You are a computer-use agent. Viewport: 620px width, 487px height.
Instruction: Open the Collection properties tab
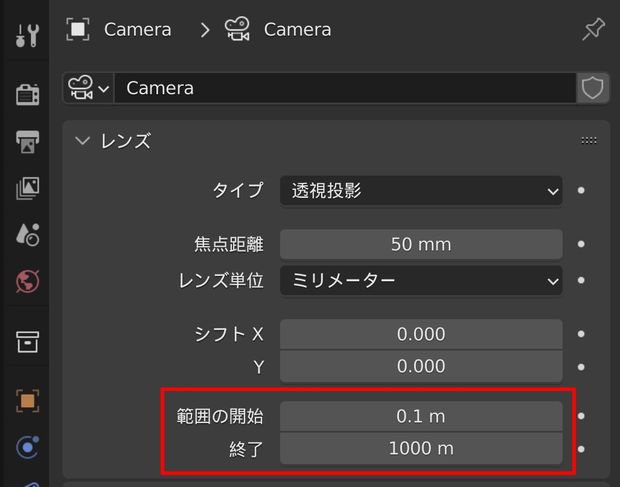(x=27, y=342)
